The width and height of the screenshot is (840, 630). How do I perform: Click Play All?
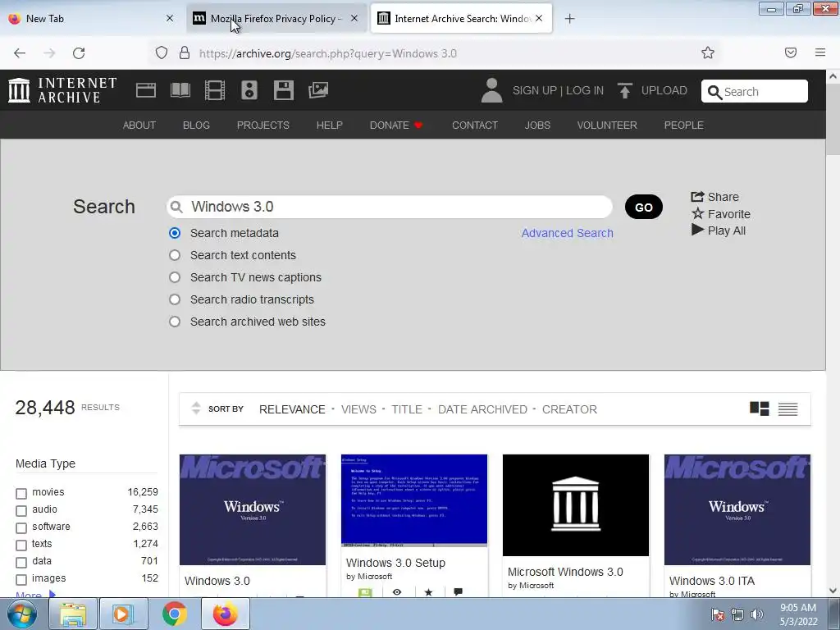(x=719, y=231)
